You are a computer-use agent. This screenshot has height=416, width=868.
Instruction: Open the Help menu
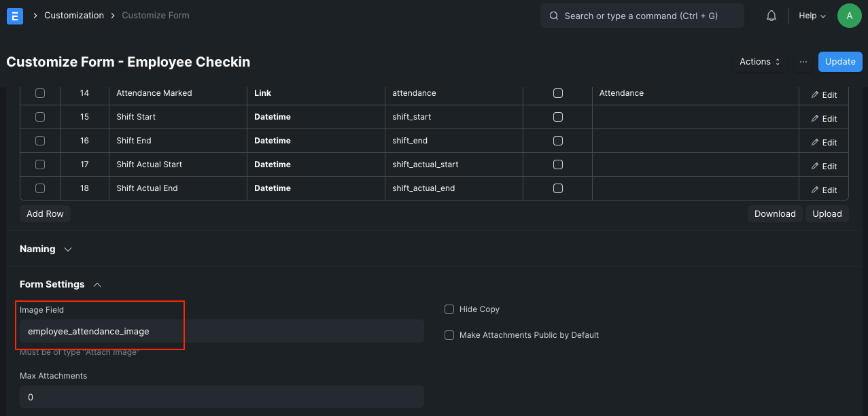coord(811,15)
